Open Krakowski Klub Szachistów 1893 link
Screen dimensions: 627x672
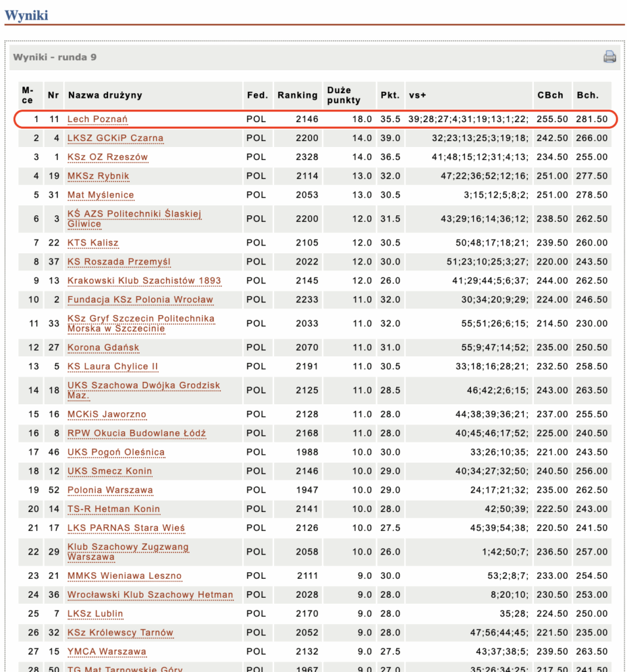pyautogui.click(x=144, y=281)
